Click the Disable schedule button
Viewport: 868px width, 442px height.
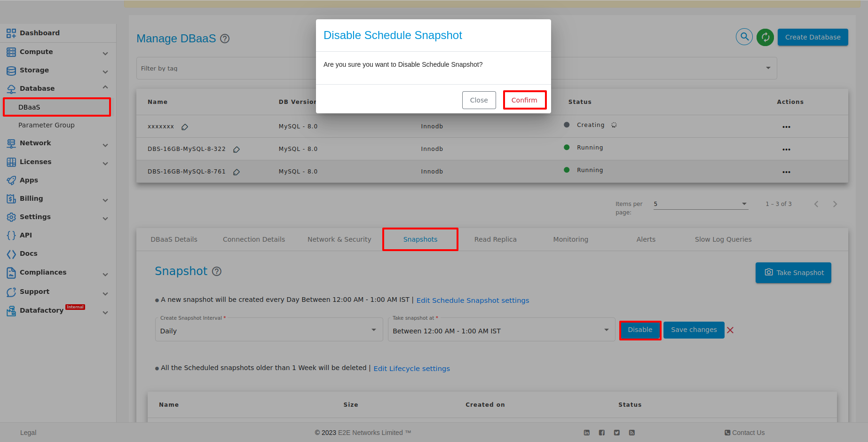tap(640, 330)
